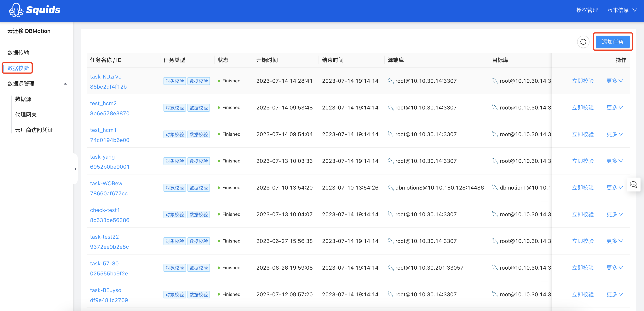Viewport: 644px width, 311px height.
Task: Collapse the sidebar with the arrow handle
Action: tap(75, 169)
